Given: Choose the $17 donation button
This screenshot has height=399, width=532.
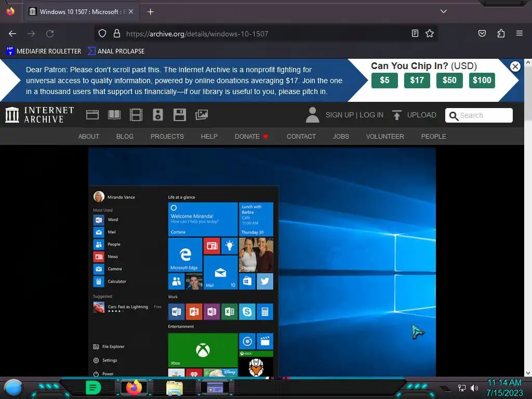Looking at the screenshot, I should pos(417,81).
